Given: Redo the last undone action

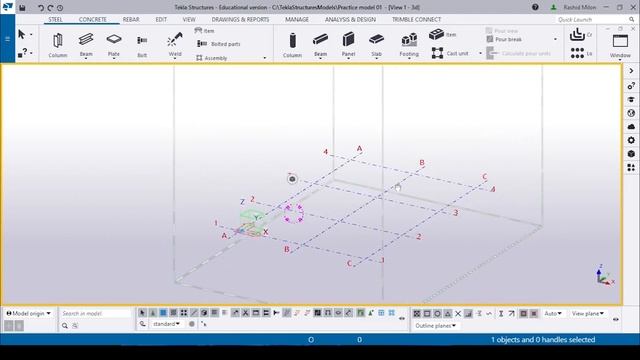Looking at the screenshot, I should click(50, 8).
